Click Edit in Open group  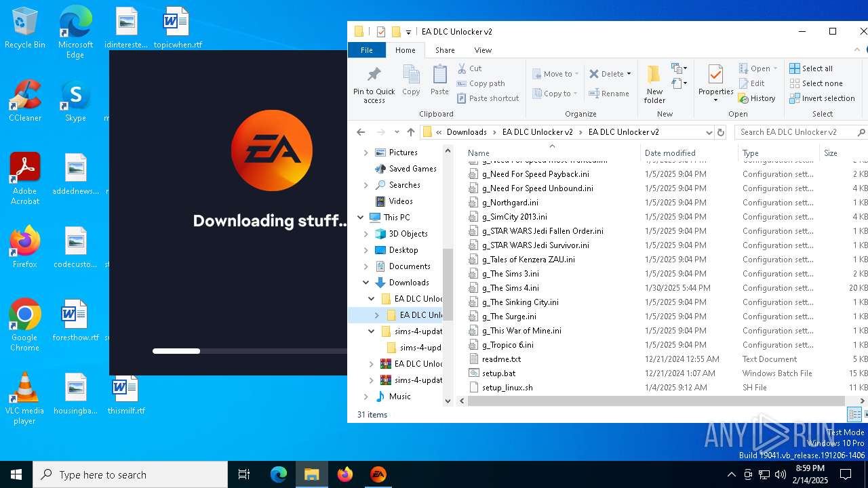(x=751, y=83)
